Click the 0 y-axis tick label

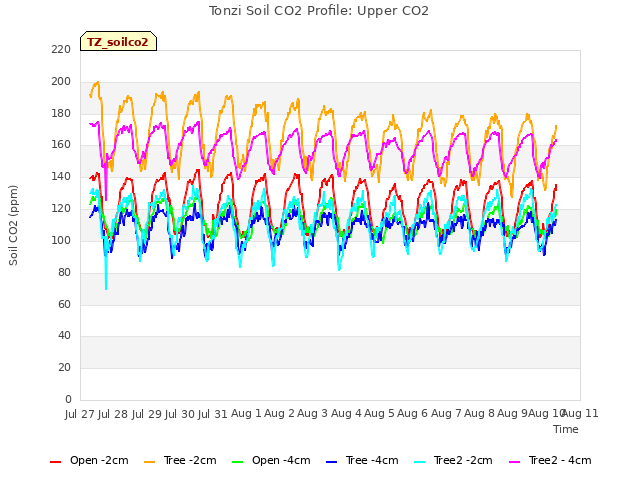tap(68, 400)
